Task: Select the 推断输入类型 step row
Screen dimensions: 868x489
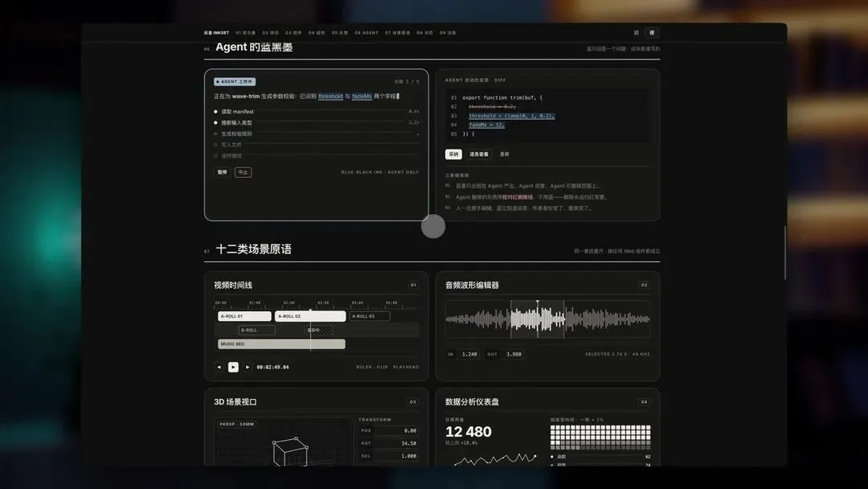Action: tap(316, 122)
